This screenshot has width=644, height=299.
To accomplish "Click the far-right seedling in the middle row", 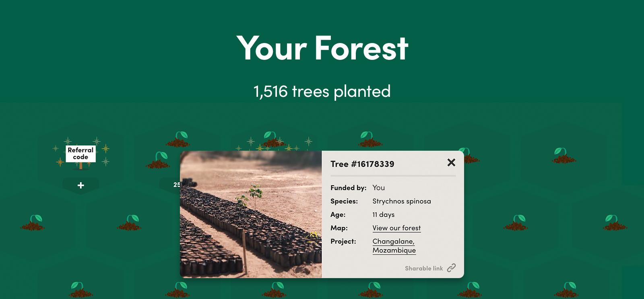I will pos(615,223).
